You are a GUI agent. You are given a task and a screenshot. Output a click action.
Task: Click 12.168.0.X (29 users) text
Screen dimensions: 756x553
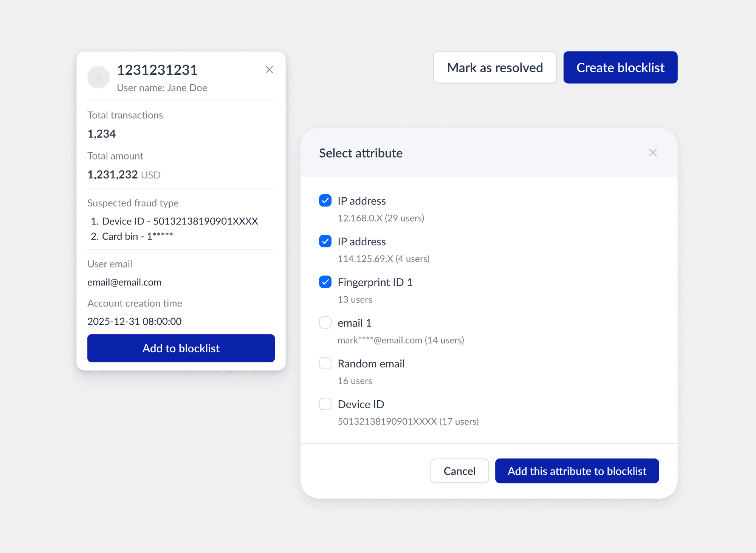coord(381,218)
